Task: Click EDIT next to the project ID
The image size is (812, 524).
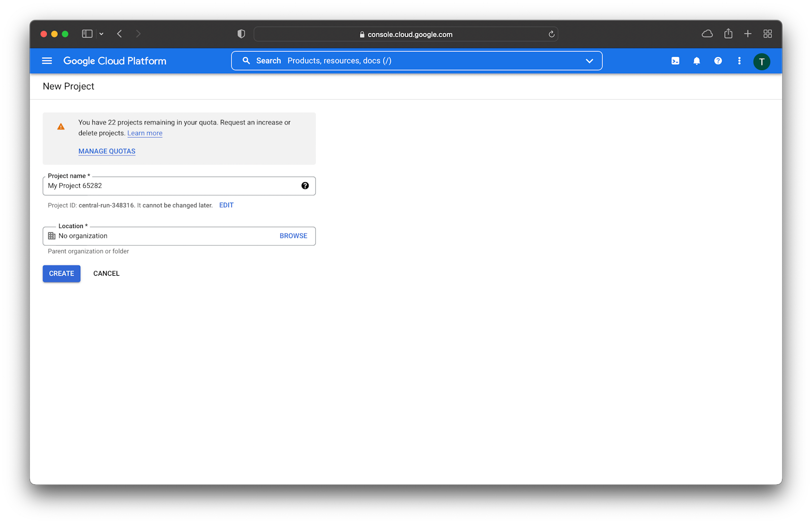Action: [226, 205]
